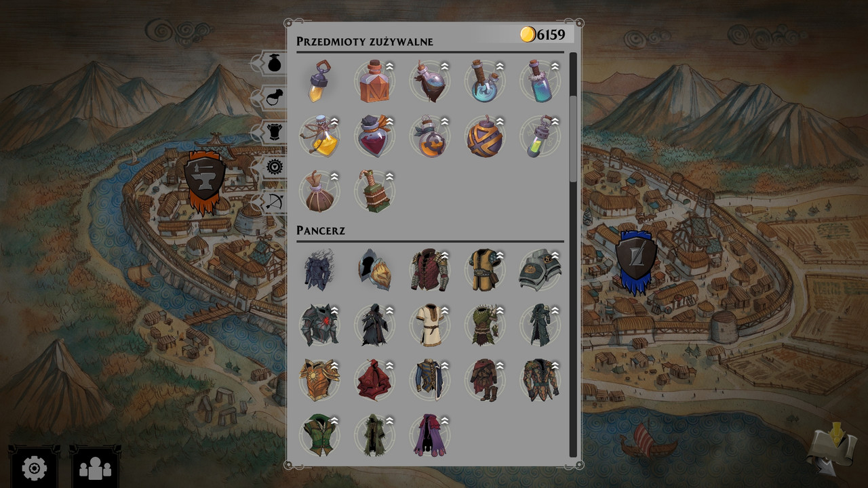868x488 pixels.
Task: Select the golden sun-emblem breastplate
Action: click(319, 380)
